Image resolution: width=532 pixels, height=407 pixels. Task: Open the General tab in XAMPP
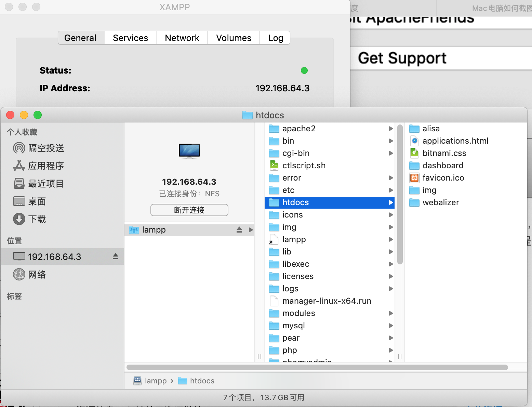[81, 38]
